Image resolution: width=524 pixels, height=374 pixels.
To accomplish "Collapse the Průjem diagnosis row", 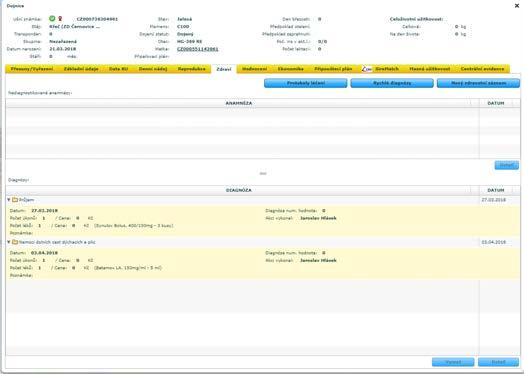I will (x=9, y=200).
